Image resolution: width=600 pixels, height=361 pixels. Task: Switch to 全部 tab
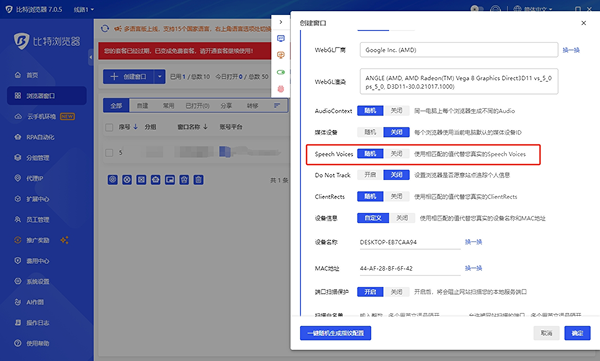(116, 106)
